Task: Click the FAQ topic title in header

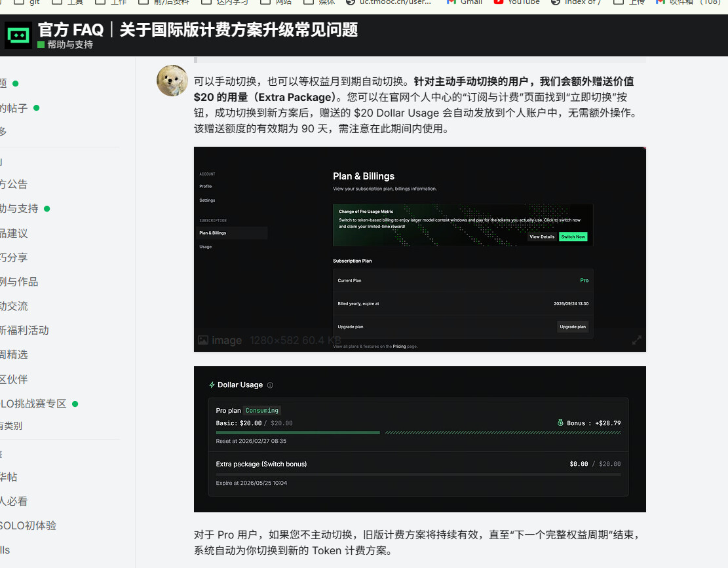Action: (x=198, y=29)
